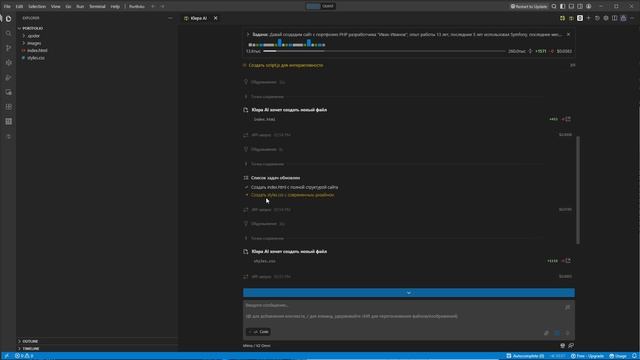Image resolution: width=640 pixels, height=360 pixels.
Task: Click the send message icon in message box
Action: 567,333
